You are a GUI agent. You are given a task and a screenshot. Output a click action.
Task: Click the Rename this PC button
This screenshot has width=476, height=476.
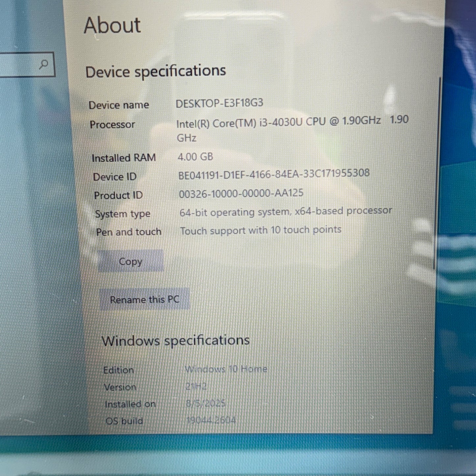tap(145, 299)
